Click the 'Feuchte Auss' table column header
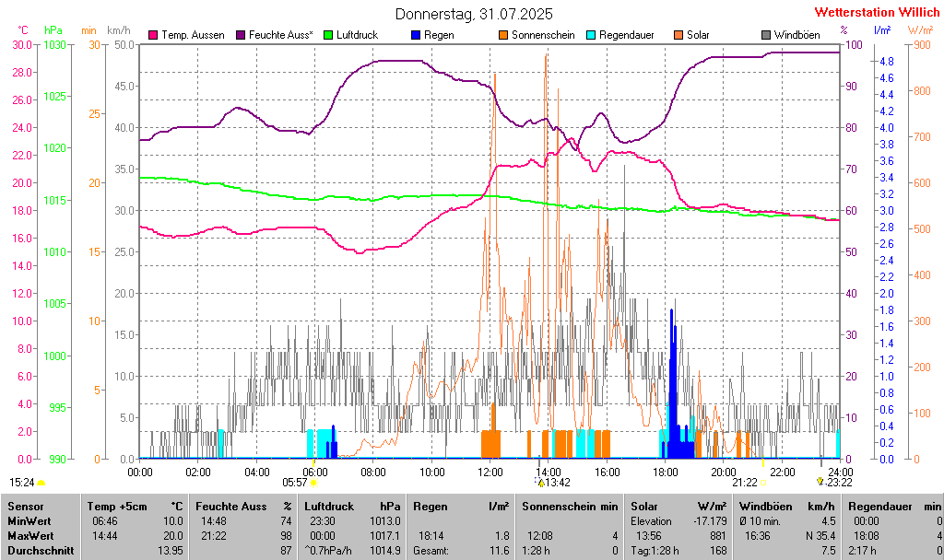The width and height of the screenshot is (944, 560). point(231,507)
